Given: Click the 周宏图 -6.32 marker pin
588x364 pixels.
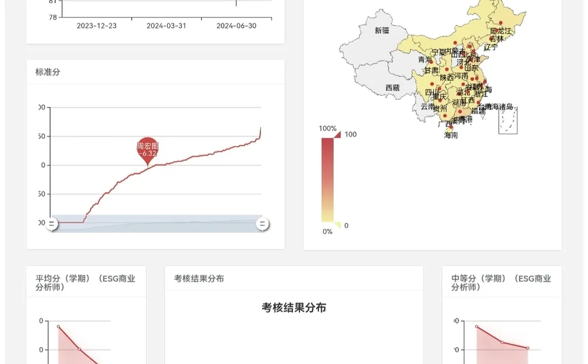Looking at the screenshot, I should (x=148, y=151).
